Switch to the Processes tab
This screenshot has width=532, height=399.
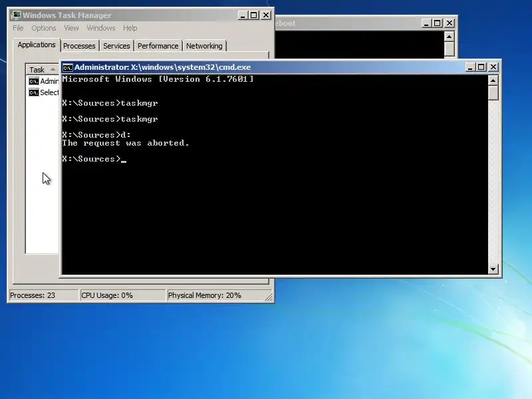79,46
